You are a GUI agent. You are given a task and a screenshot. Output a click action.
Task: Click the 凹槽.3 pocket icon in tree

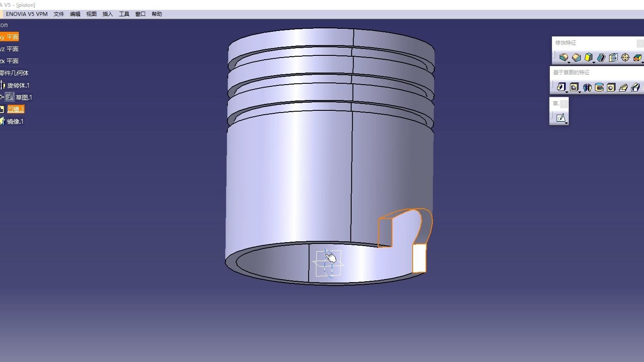tap(2, 109)
